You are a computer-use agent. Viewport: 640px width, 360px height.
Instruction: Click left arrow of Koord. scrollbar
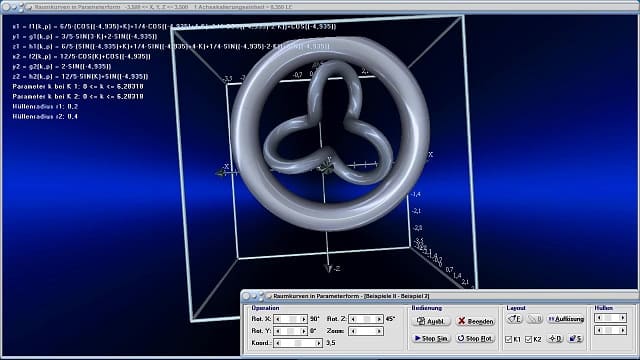tap(278, 343)
